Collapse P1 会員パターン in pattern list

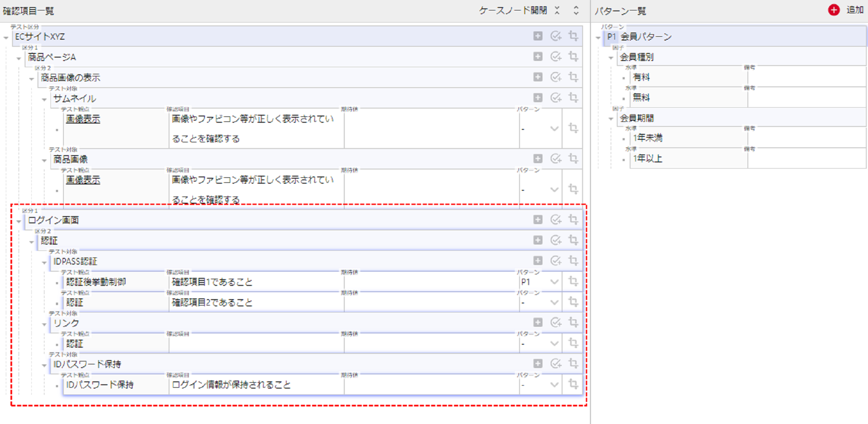click(598, 38)
